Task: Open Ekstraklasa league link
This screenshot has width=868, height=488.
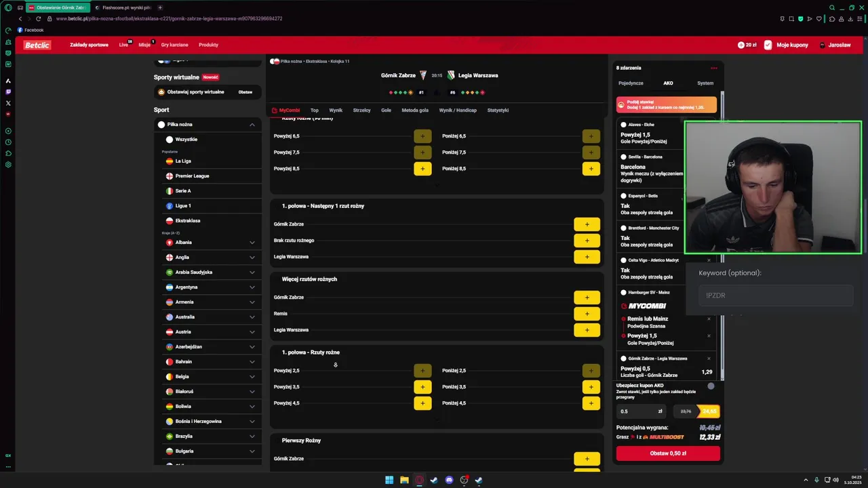Action: click(x=187, y=221)
